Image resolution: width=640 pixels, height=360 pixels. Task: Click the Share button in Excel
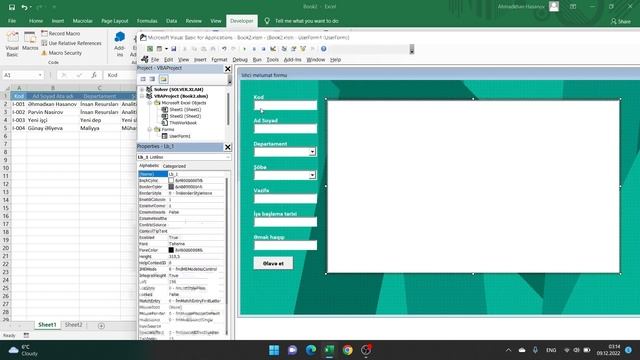coord(620,21)
